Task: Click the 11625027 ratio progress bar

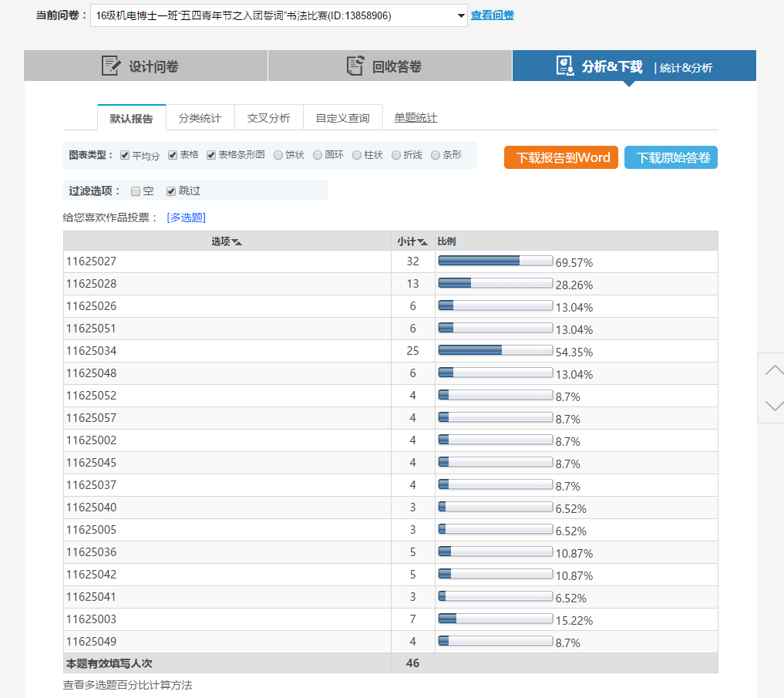Action: 495,261
